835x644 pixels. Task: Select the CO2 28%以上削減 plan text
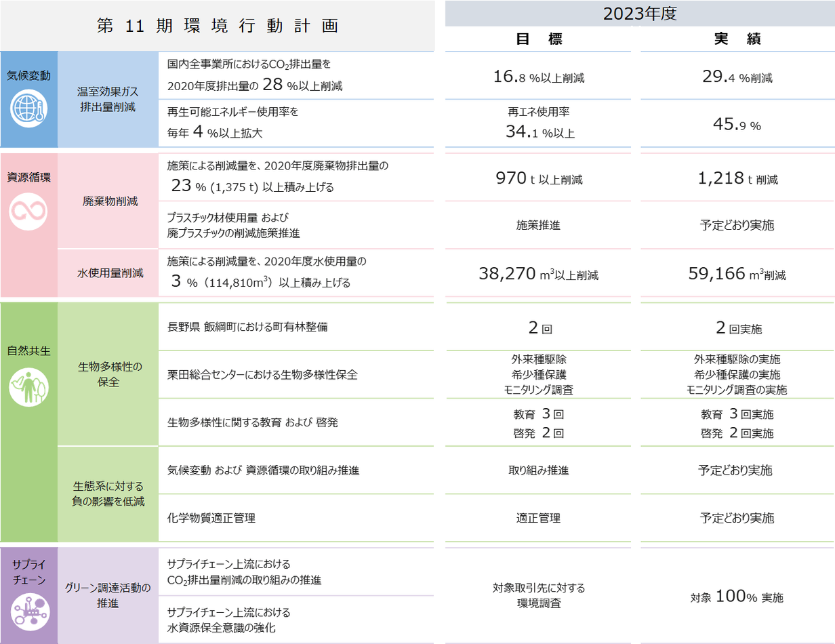255,75
